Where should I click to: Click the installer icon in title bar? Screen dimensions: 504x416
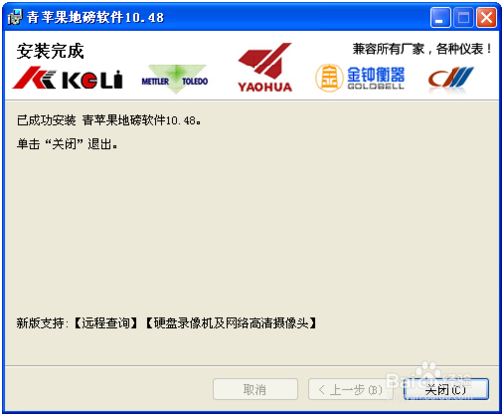(15, 17)
